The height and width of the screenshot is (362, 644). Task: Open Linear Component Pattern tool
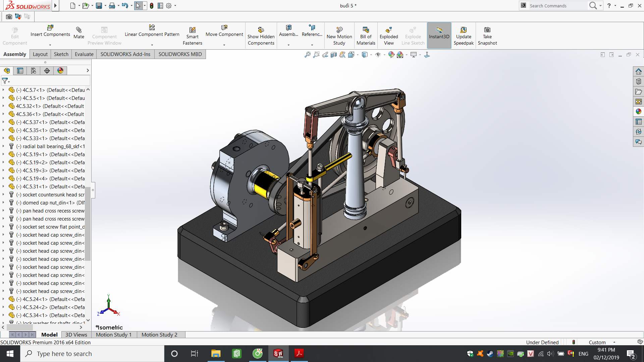click(x=152, y=31)
